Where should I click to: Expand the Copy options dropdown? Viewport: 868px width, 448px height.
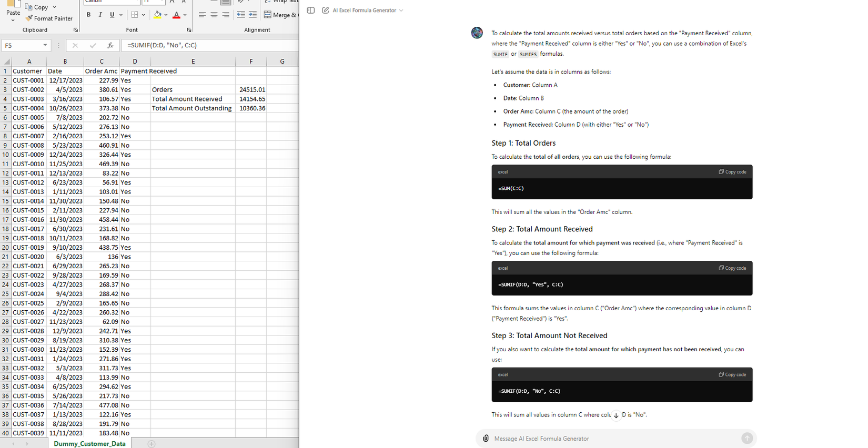(54, 7)
